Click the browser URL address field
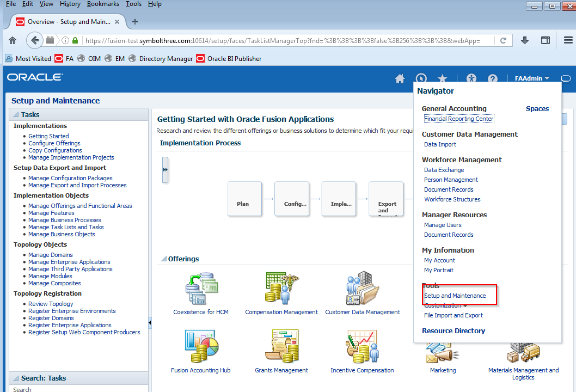The image size is (576, 392). coord(283,41)
